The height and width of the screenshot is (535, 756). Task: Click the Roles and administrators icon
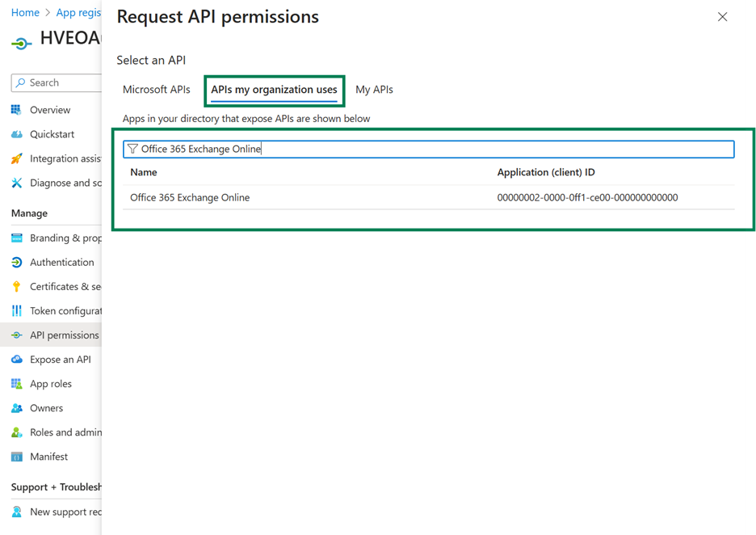pos(16,432)
